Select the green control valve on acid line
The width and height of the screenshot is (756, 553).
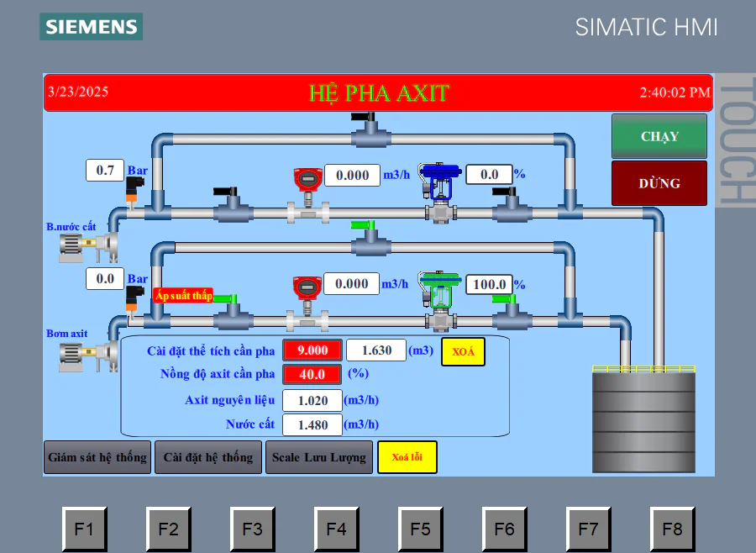[439, 301]
